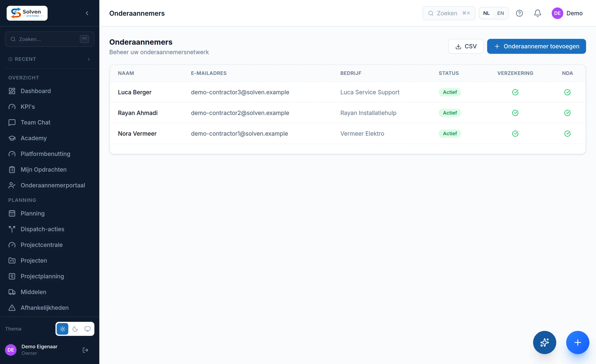Click the Afhankelijkheden warning triangle icon

pos(12,308)
